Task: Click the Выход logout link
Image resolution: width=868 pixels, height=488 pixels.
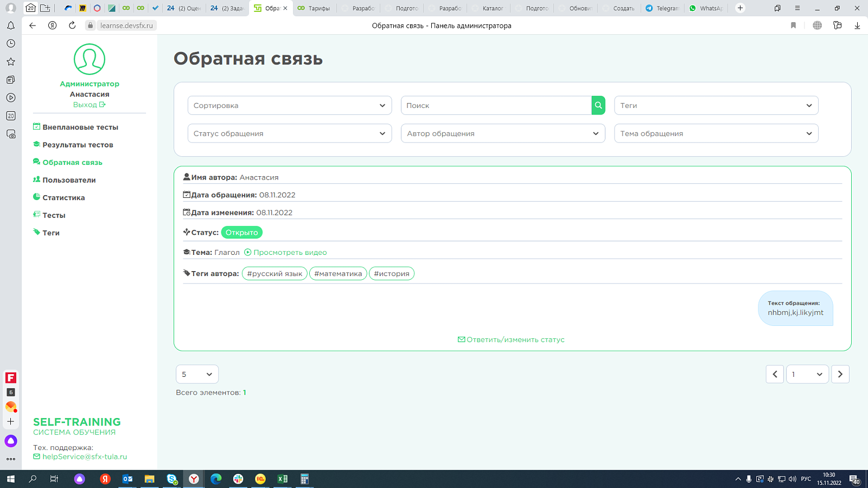Action: [90, 105]
